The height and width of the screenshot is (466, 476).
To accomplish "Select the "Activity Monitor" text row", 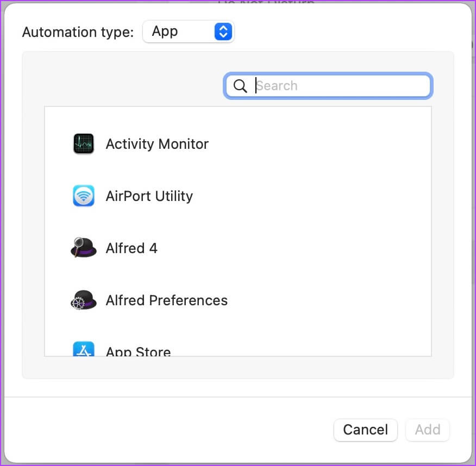I will click(157, 144).
